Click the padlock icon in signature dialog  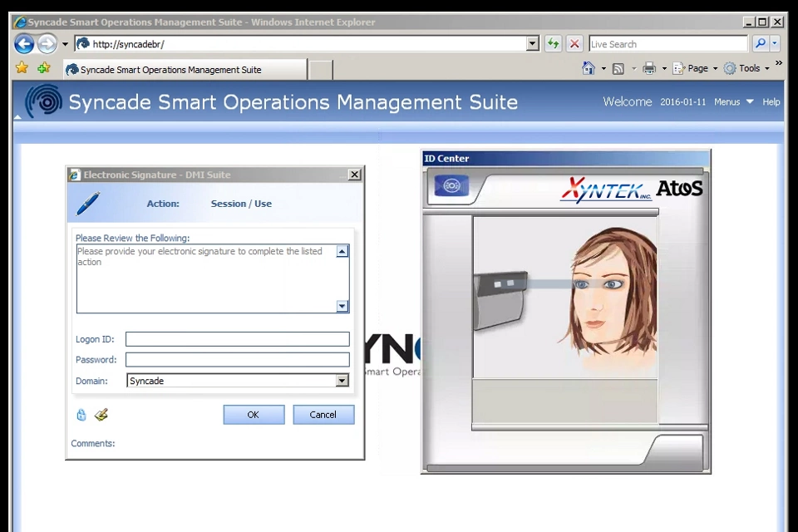pos(81,415)
